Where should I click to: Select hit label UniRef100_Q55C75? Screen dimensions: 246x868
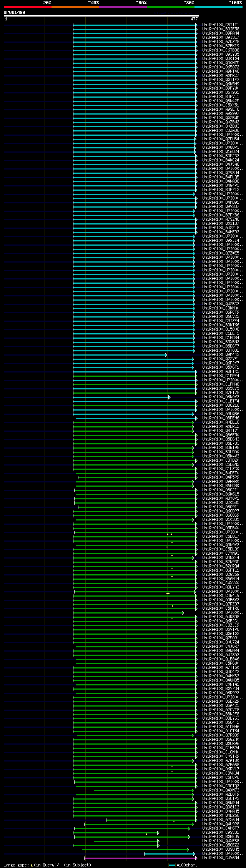coord(221,388)
